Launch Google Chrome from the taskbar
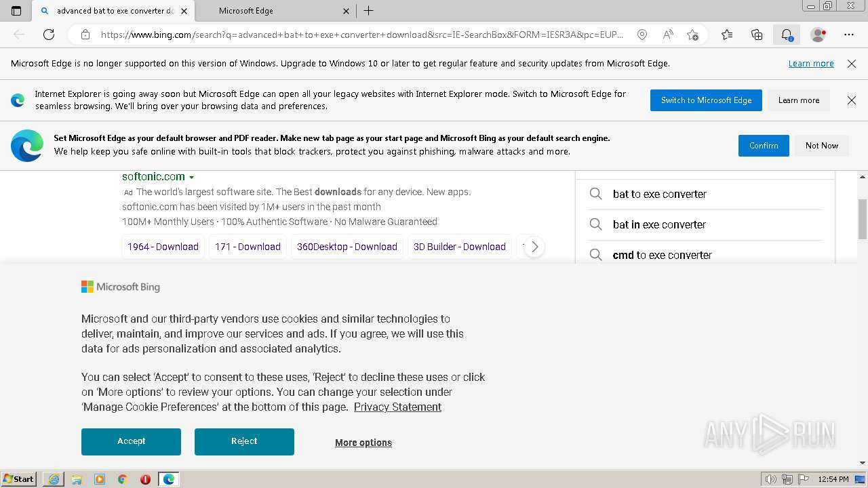The height and width of the screenshot is (488, 868). coord(123,479)
